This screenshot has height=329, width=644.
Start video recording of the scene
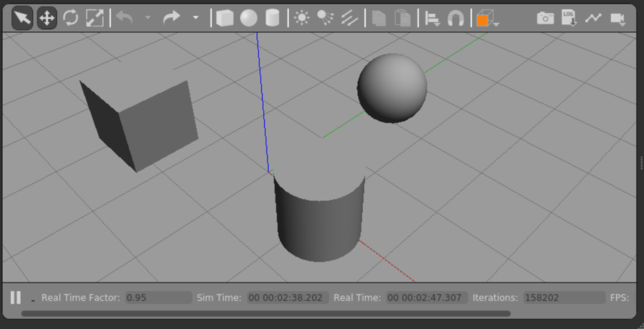[x=618, y=19]
